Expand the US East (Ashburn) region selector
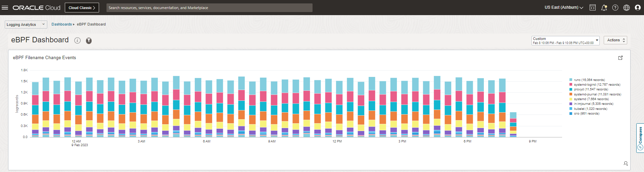Screen dimensions: 644x172 point(564,7)
